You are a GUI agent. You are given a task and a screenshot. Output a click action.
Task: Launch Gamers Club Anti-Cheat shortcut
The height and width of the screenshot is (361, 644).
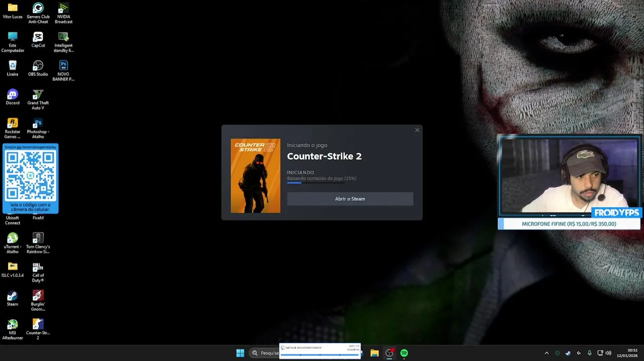[x=38, y=13]
